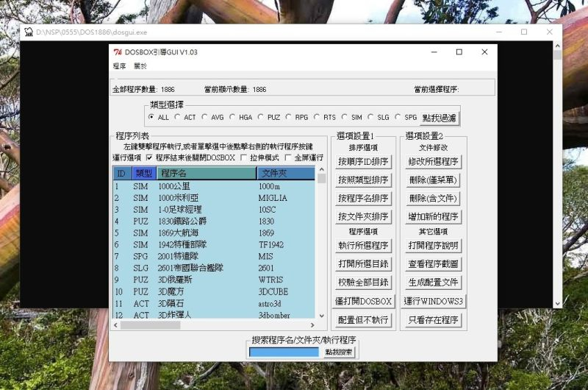The height and width of the screenshot is (390, 588).
Task: Click 只看存在程序 button
Action: (x=433, y=320)
